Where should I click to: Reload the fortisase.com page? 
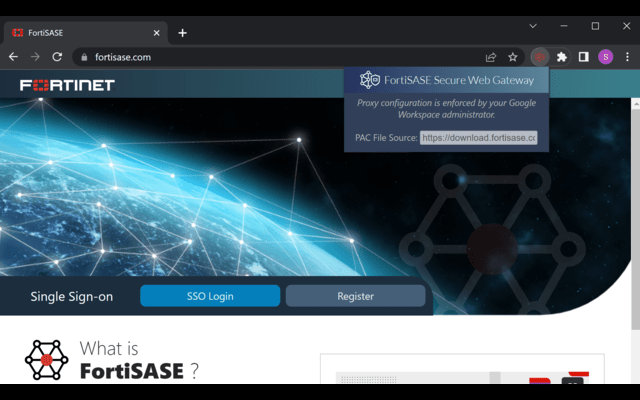tap(57, 57)
